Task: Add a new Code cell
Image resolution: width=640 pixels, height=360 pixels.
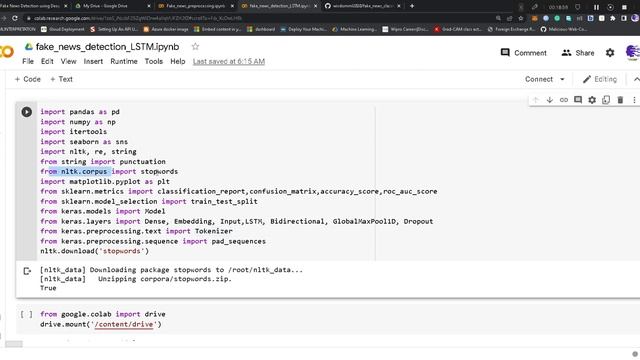Action: (x=27, y=79)
